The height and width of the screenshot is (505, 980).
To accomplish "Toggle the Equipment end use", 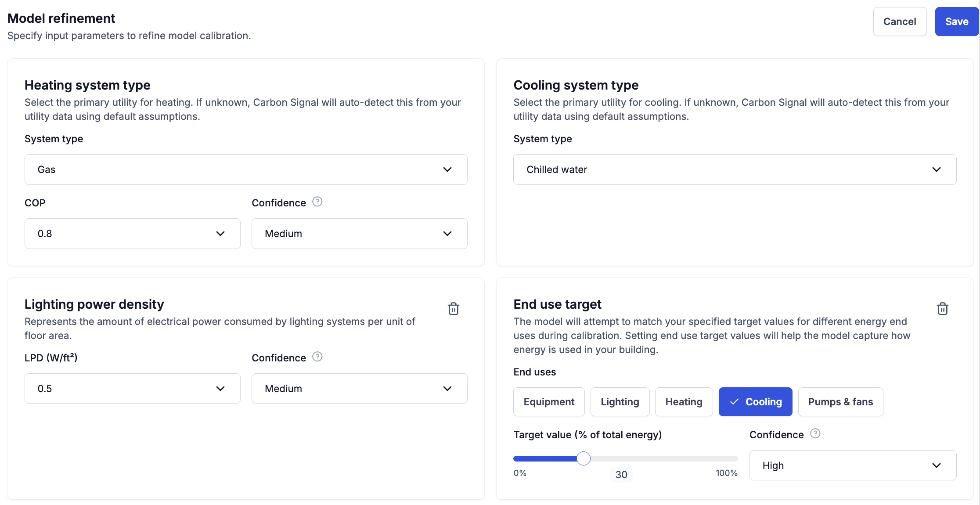I will point(549,402).
